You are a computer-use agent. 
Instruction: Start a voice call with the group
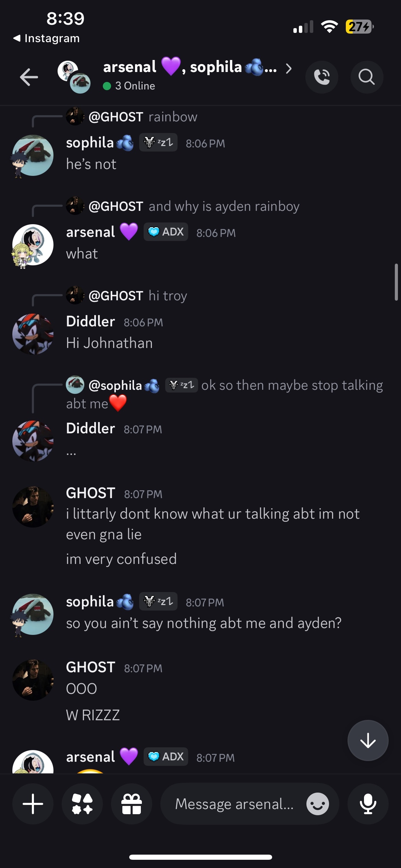pyautogui.click(x=322, y=77)
